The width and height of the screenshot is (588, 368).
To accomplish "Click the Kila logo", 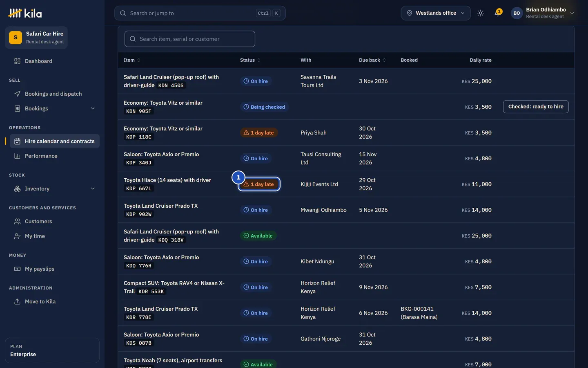I will (x=25, y=13).
